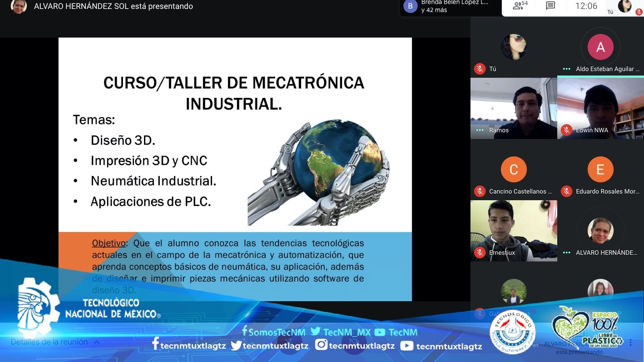This screenshot has height=362, width=644.
Task: Click the slide title 'CURSO/TALLER DE MECATRÓNICA INDUSTRIAL'
Action: pos(234,93)
